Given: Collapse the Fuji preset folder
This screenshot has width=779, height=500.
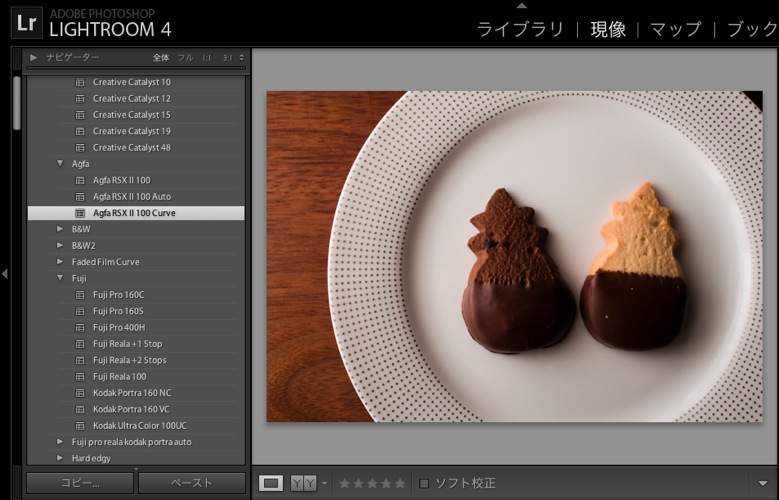Looking at the screenshot, I should tap(60, 278).
